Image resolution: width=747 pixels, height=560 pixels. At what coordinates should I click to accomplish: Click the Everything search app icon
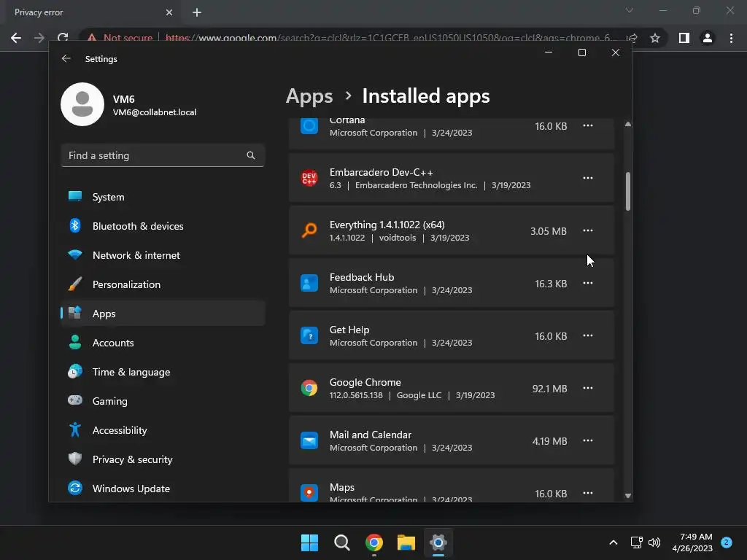click(x=309, y=230)
